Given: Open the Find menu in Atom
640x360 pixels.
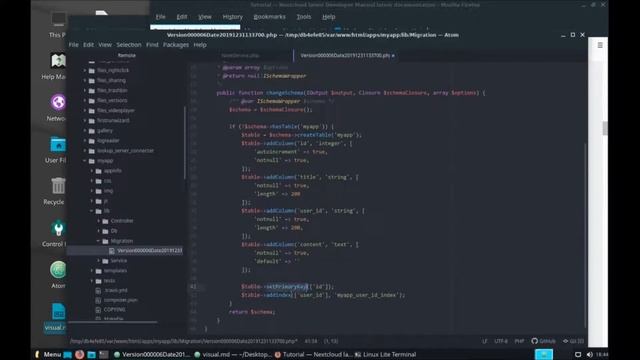Looking at the screenshot, I should (x=152, y=45).
